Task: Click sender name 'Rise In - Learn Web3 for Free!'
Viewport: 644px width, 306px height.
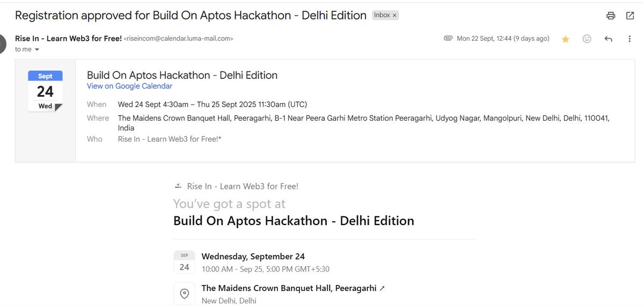Action: pyautogui.click(x=68, y=39)
